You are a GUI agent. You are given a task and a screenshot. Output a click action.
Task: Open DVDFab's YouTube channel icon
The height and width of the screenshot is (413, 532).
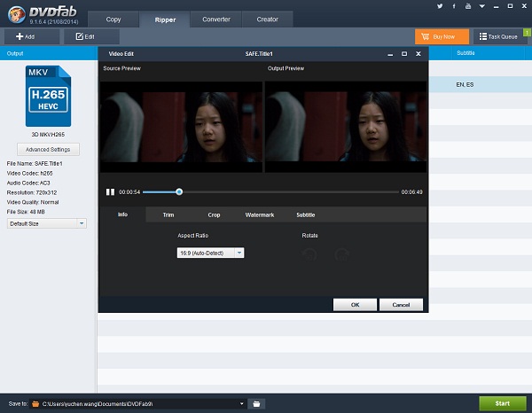(x=467, y=6)
